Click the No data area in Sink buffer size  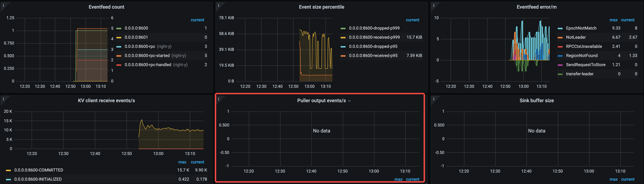click(x=536, y=130)
